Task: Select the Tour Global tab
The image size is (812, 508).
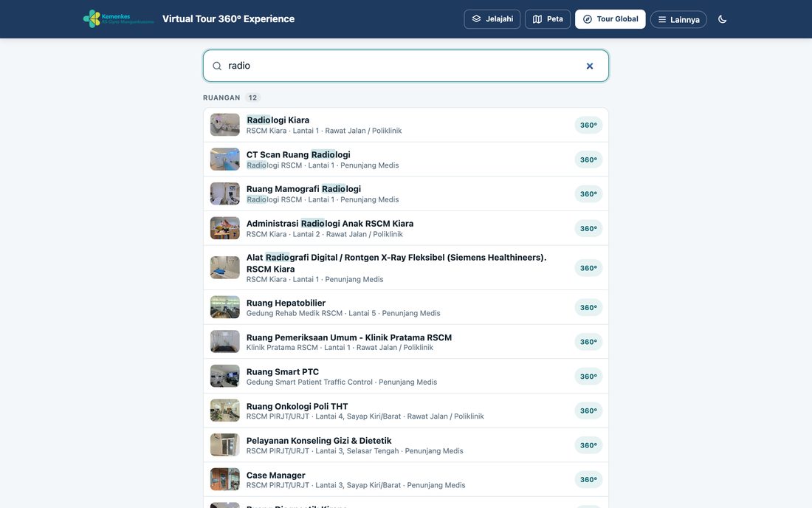Action: pos(610,19)
